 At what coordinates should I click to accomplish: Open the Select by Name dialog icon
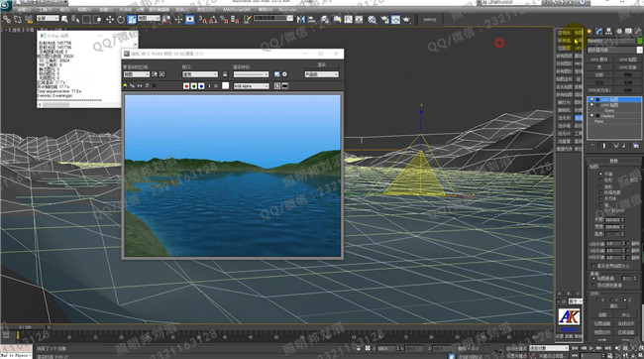(75, 19)
